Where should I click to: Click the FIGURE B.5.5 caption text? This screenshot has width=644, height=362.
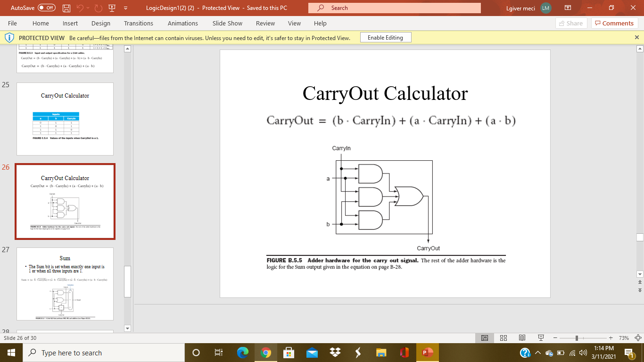[x=386, y=263]
